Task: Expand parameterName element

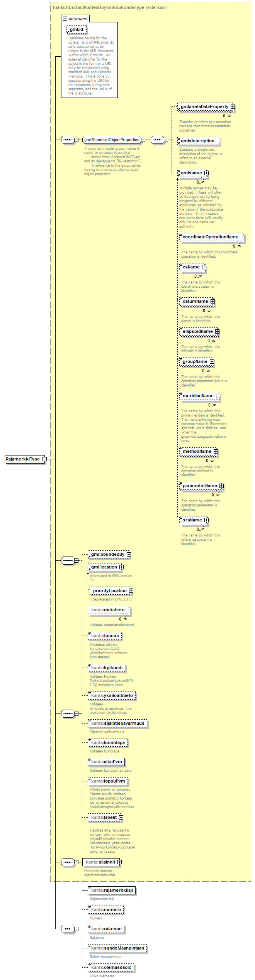Action: (221, 486)
